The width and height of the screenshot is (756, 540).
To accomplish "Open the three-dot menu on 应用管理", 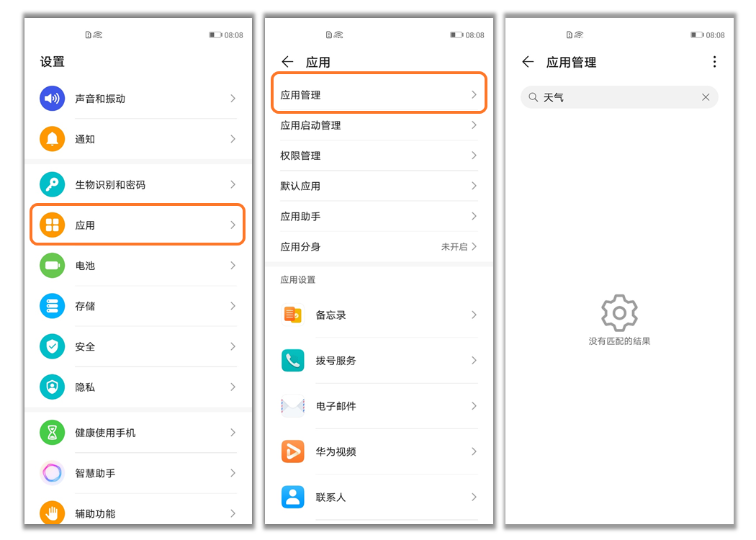I will click(x=714, y=62).
